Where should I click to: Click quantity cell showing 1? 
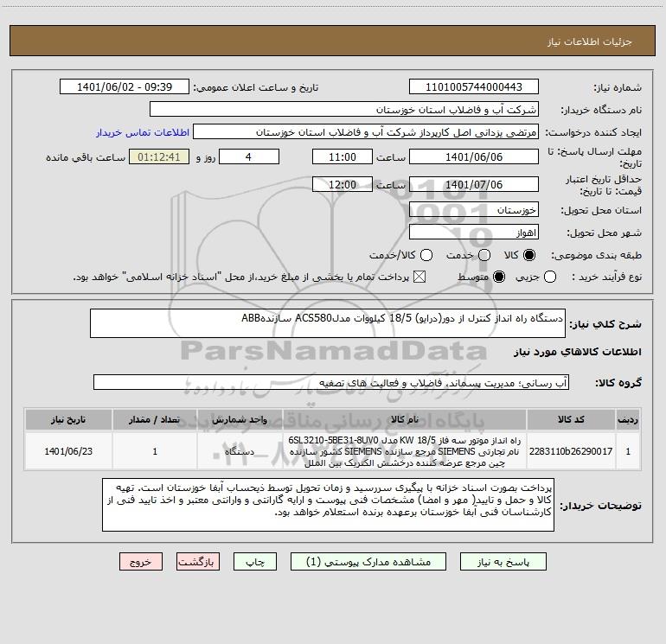click(155, 451)
